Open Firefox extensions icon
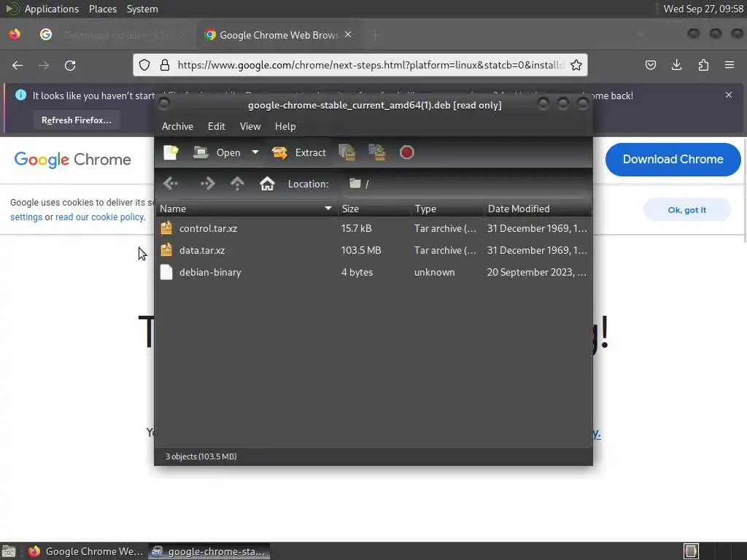The image size is (747, 560). coord(703,65)
